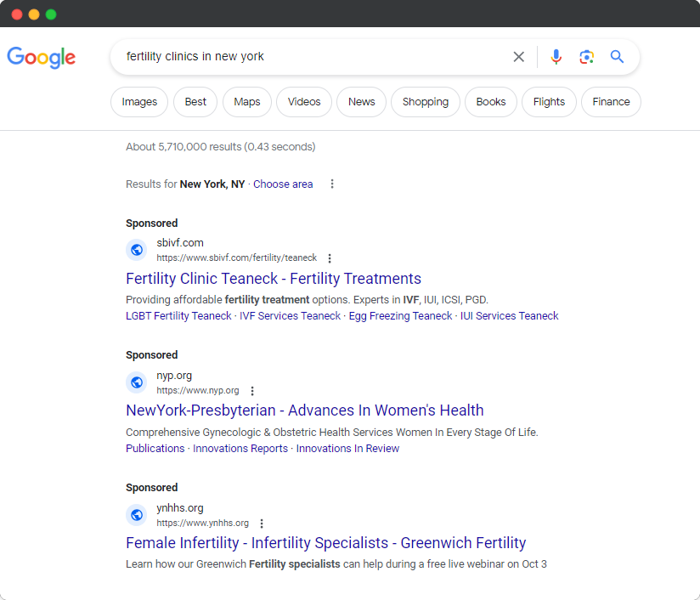
Task: Click the https://www.sbivf.com/fertility/teaneck URL
Action: point(237,258)
